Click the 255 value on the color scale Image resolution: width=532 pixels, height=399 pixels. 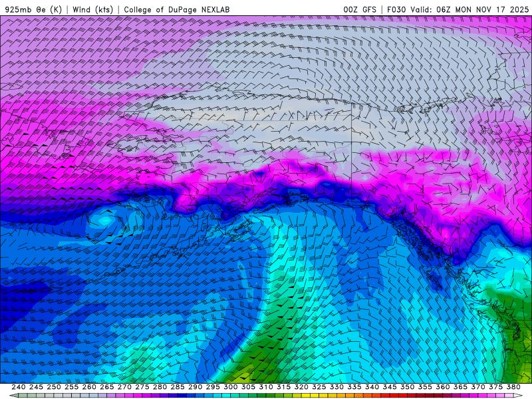pyautogui.click(x=71, y=387)
